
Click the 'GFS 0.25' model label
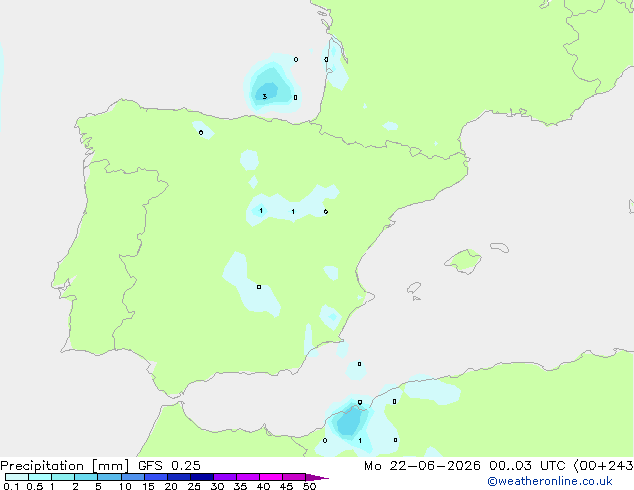pyautogui.click(x=169, y=466)
